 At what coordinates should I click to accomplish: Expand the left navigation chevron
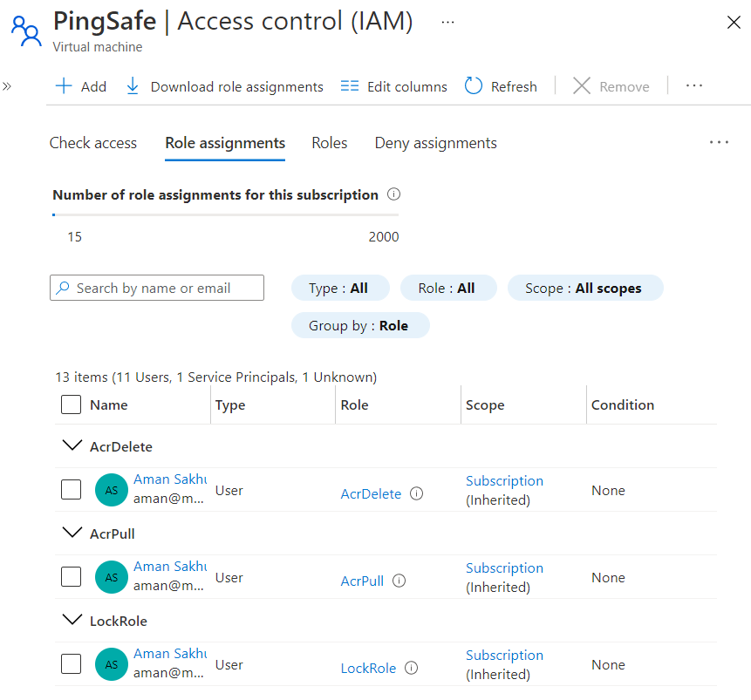tap(7, 86)
